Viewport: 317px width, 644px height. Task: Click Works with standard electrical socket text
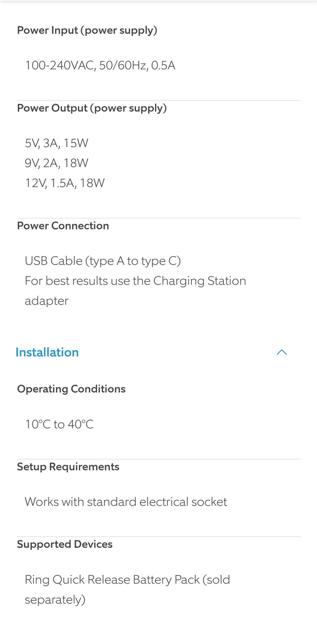[126, 502]
